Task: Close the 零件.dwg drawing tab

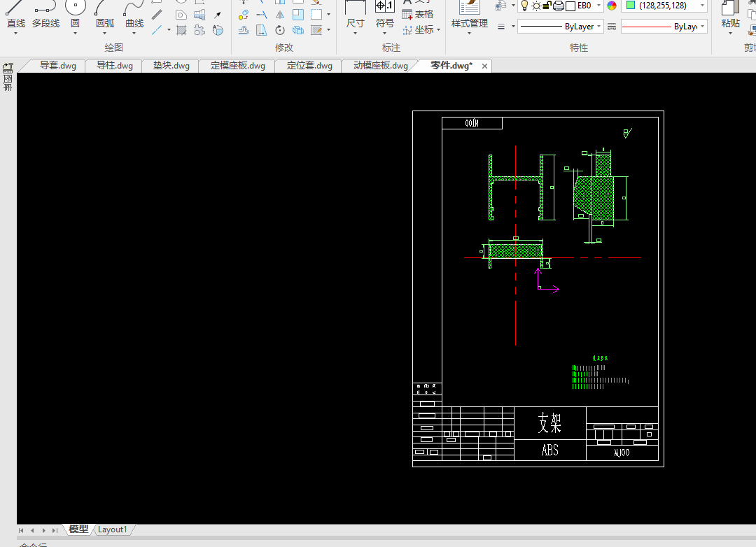Action: 484,66
